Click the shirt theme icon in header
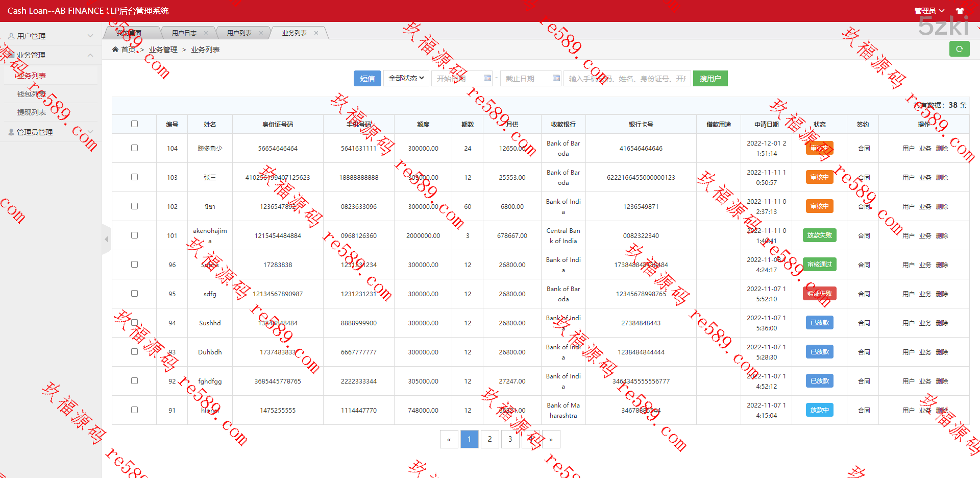Image resolution: width=980 pixels, height=478 pixels. pyautogui.click(x=960, y=11)
